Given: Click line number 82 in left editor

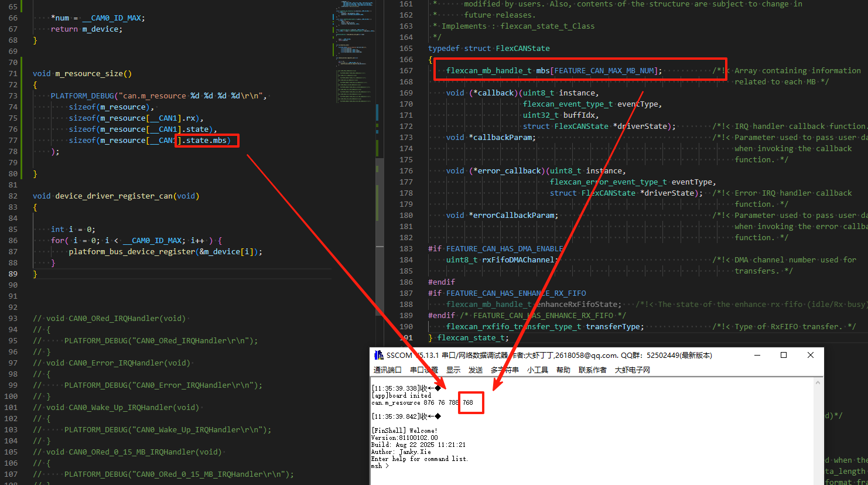Looking at the screenshot, I should pos(13,196).
